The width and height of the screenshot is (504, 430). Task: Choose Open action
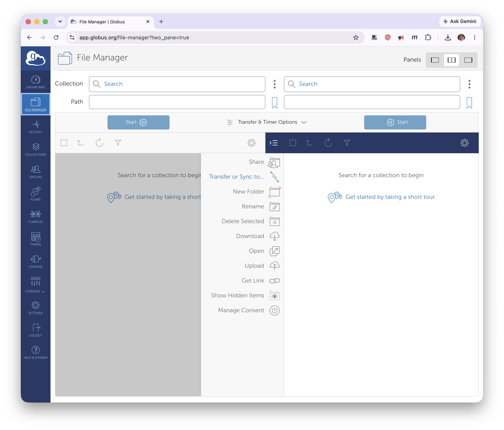pos(264,251)
